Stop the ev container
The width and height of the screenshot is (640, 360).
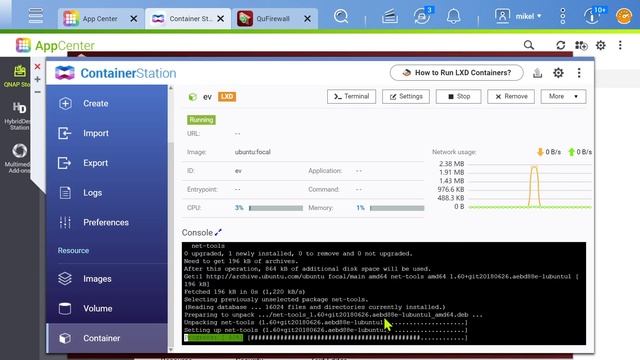(x=458, y=97)
